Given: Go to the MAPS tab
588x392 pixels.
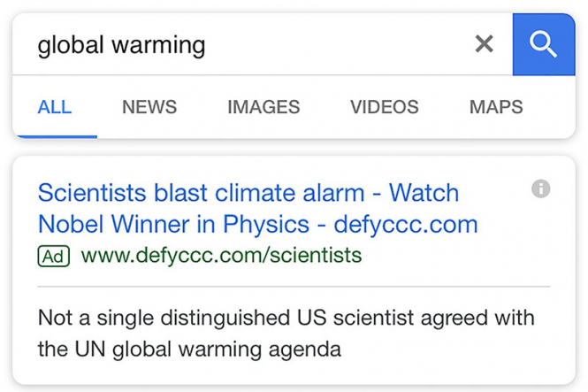Looking at the screenshot, I should (496, 108).
